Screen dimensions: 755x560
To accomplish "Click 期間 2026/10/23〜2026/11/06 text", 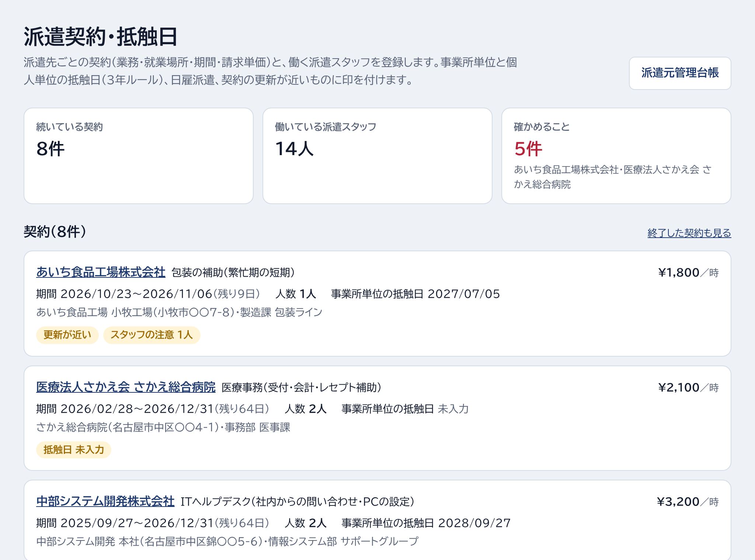I will pos(124,294).
